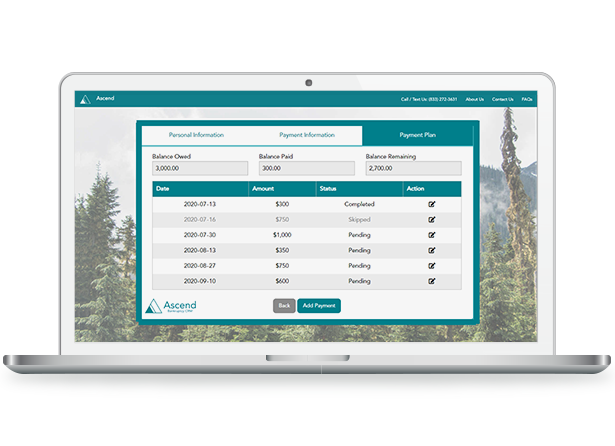Go to the Contact Us page

click(x=502, y=99)
